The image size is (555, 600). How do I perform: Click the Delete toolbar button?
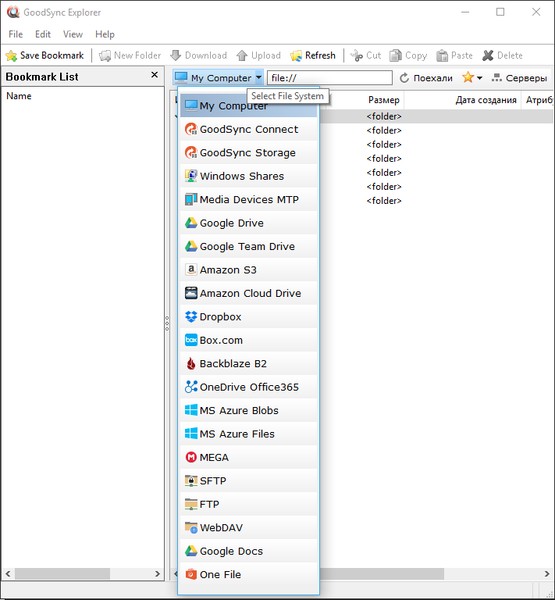click(503, 55)
